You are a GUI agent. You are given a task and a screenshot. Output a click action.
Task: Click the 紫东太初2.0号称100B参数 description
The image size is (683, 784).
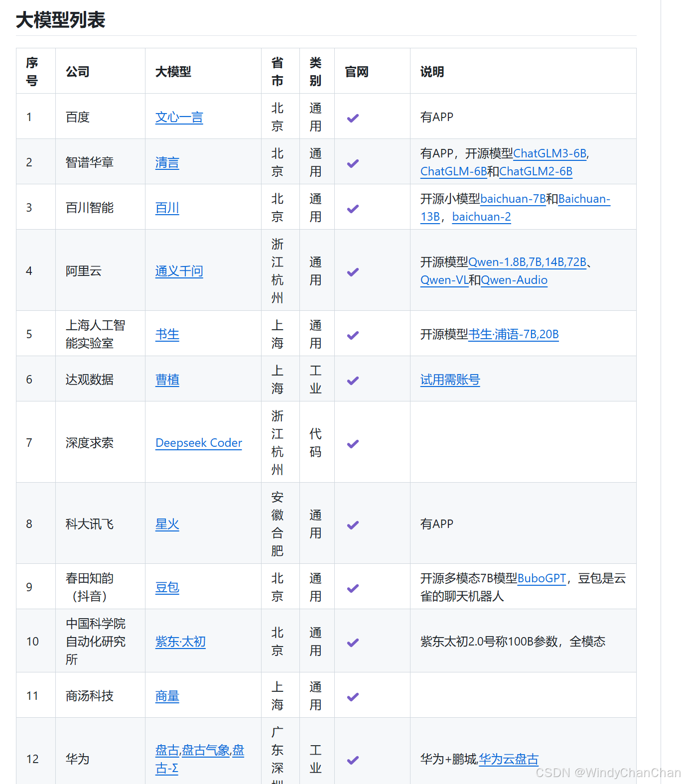(x=513, y=642)
